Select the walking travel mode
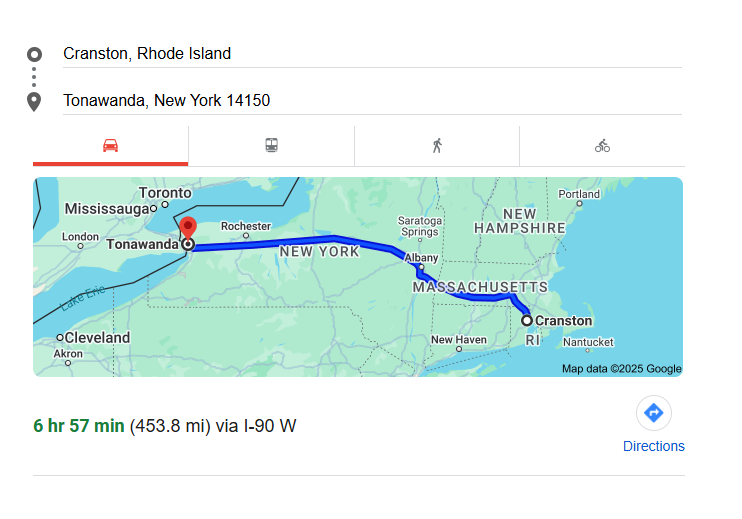 click(x=437, y=146)
